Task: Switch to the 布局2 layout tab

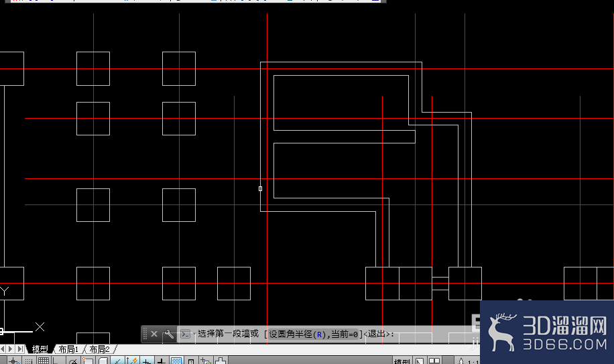Action: 99,349
